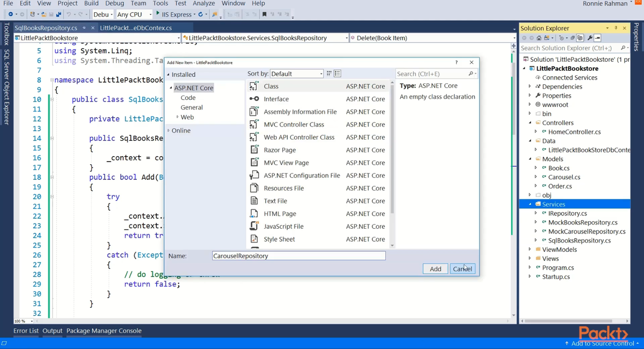Pin the Solution Explorer panel
The height and width of the screenshot is (349, 644).
616,28
